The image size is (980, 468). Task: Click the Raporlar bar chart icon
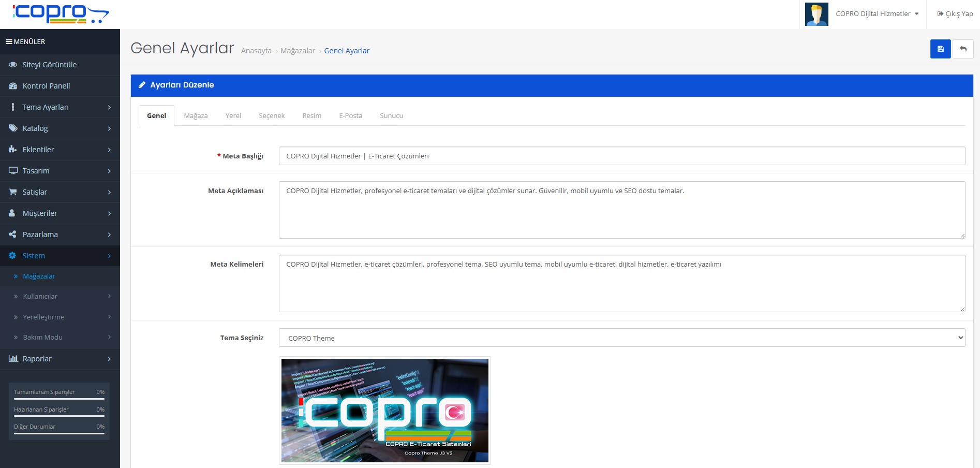tap(13, 359)
